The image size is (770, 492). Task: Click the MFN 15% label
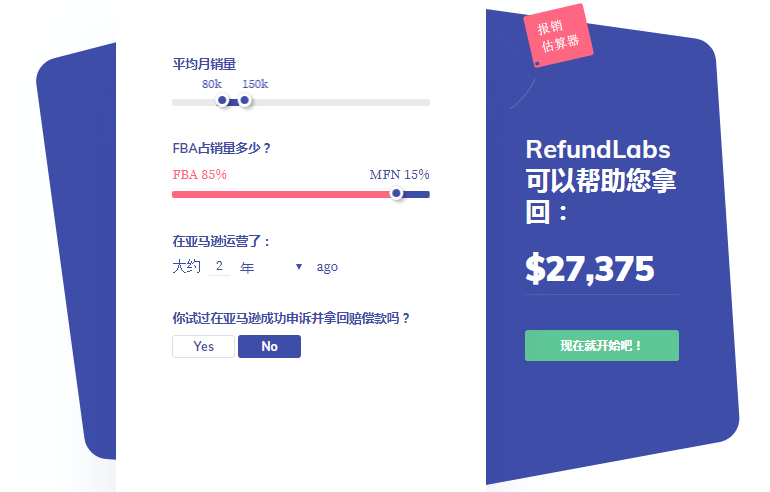pos(399,175)
